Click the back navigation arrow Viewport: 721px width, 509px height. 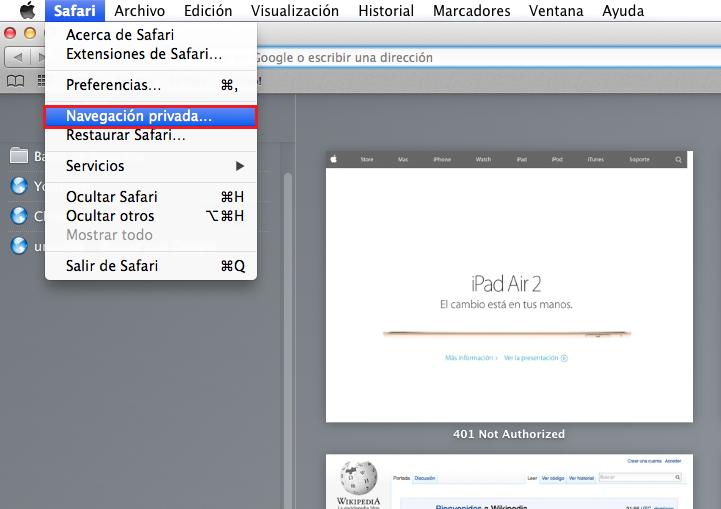tap(16, 56)
